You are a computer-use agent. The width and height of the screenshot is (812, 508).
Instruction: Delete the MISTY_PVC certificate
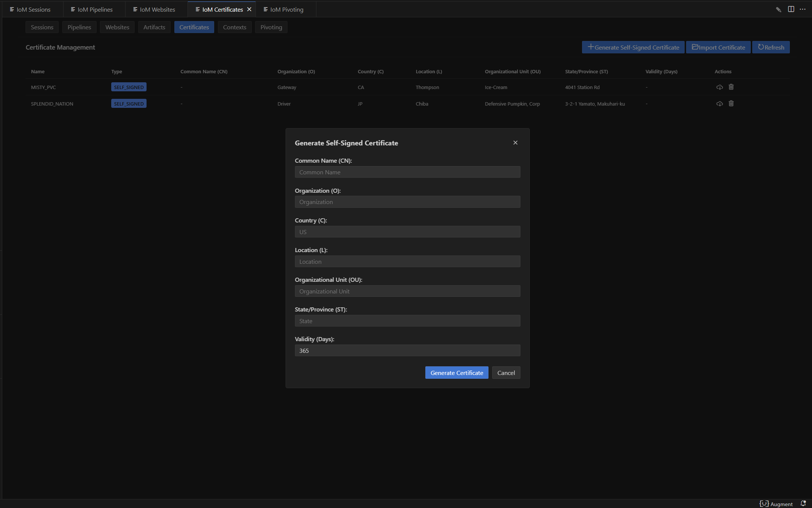click(x=731, y=87)
